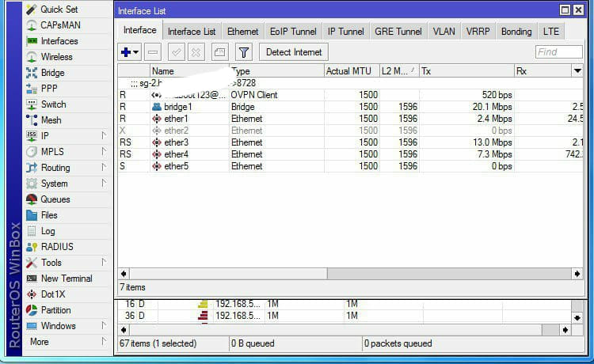Screen dimensions: 594x364
Task: Switch to the VRRP tab
Action: pos(478,32)
